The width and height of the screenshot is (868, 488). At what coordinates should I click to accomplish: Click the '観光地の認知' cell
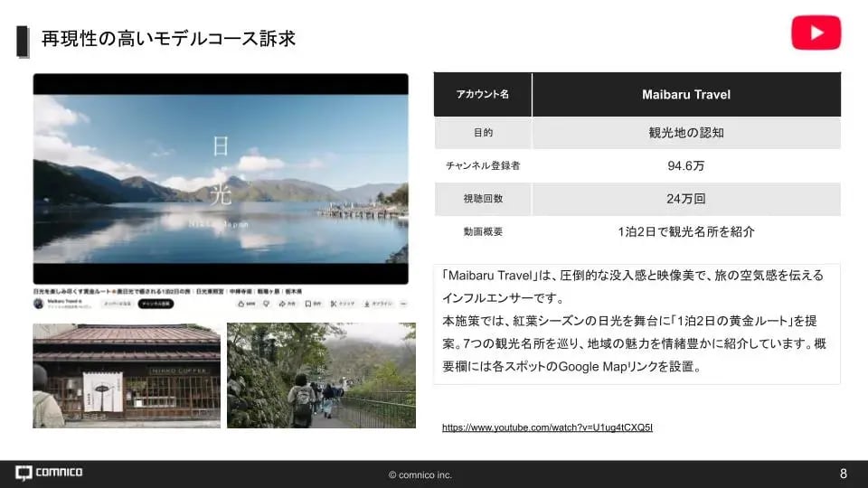[x=686, y=133]
